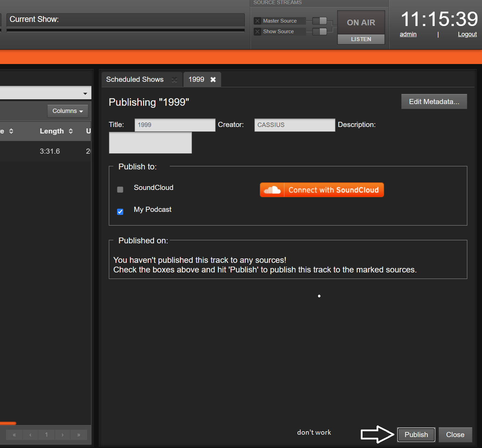Image resolution: width=482 pixels, height=448 pixels.
Task: Click inside the Title input field
Action: click(175, 125)
